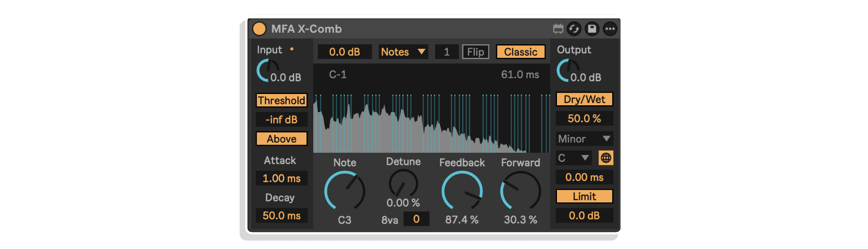Click the MFA X-Comb device title

[x=307, y=29]
